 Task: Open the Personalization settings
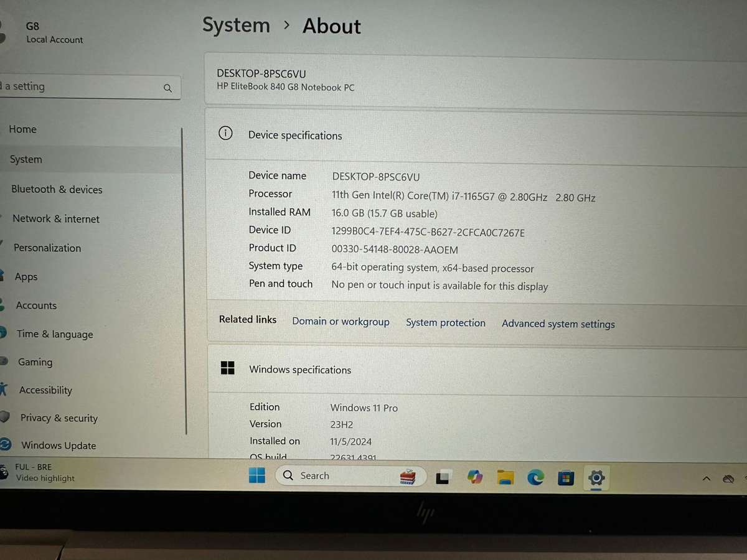(47, 248)
